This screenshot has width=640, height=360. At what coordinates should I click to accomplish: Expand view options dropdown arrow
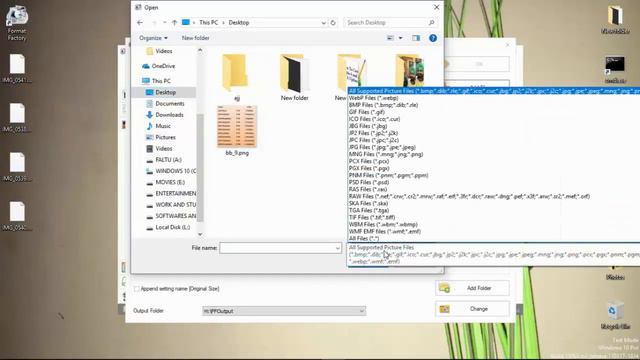pyautogui.click(x=400, y=38)
